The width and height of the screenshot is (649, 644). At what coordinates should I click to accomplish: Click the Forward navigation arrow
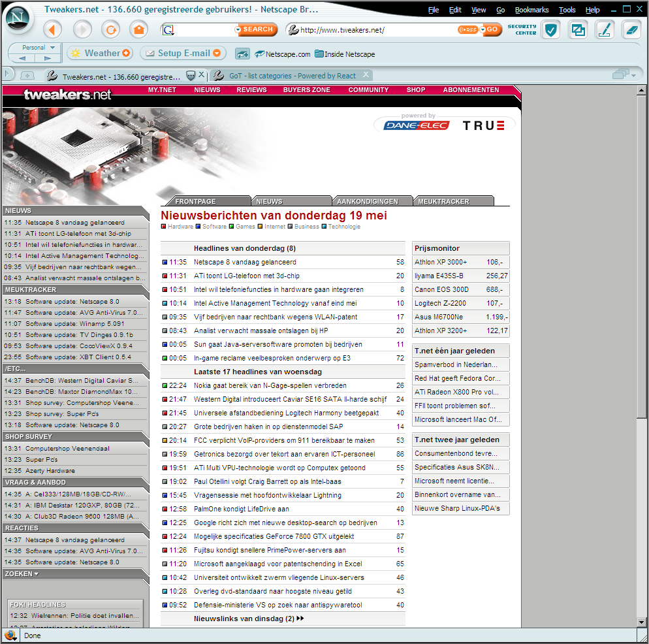coord(82,29)
